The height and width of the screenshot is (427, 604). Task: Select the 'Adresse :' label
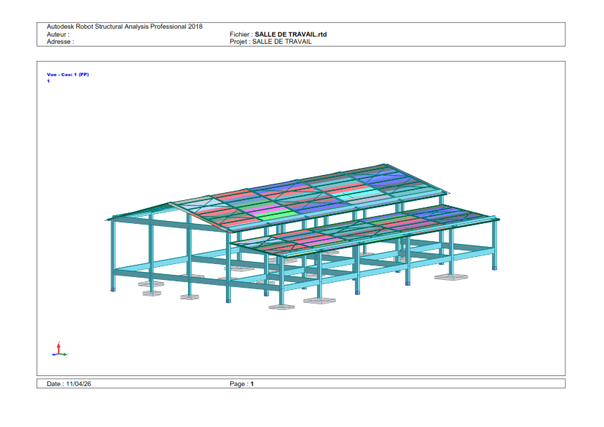click(60, 42)
